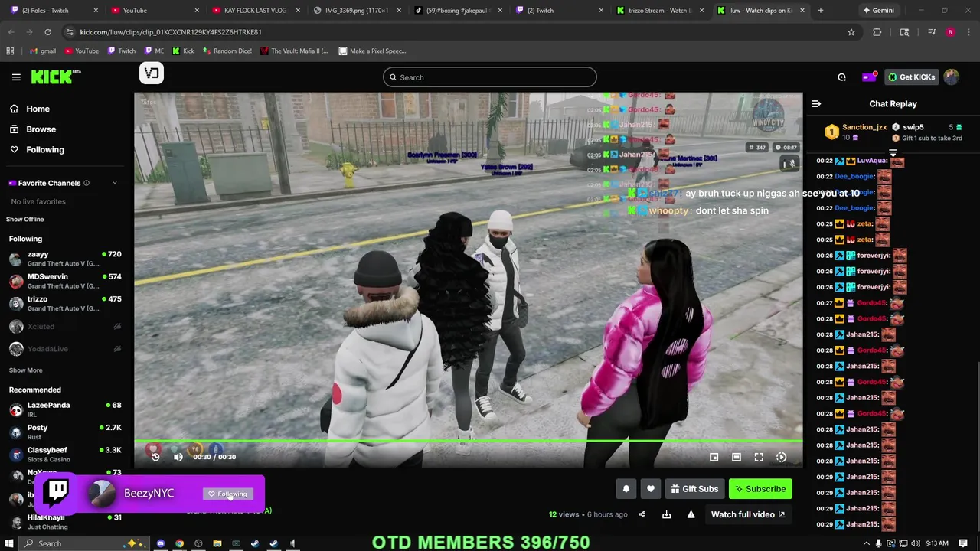This screenshot has width=980, height=551.
Task: Download the clip
Action: (x=666, y=514)
